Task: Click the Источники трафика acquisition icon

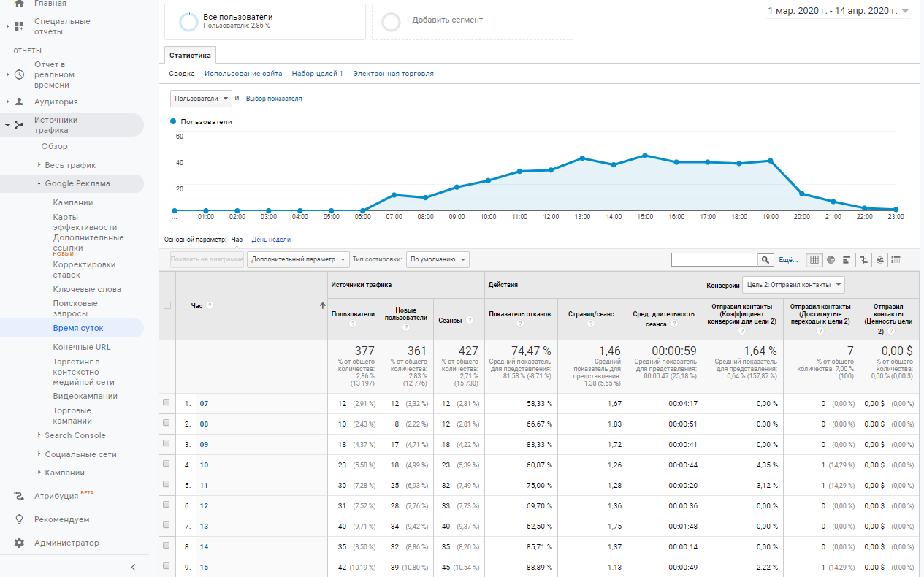Action: coord(19,125)
